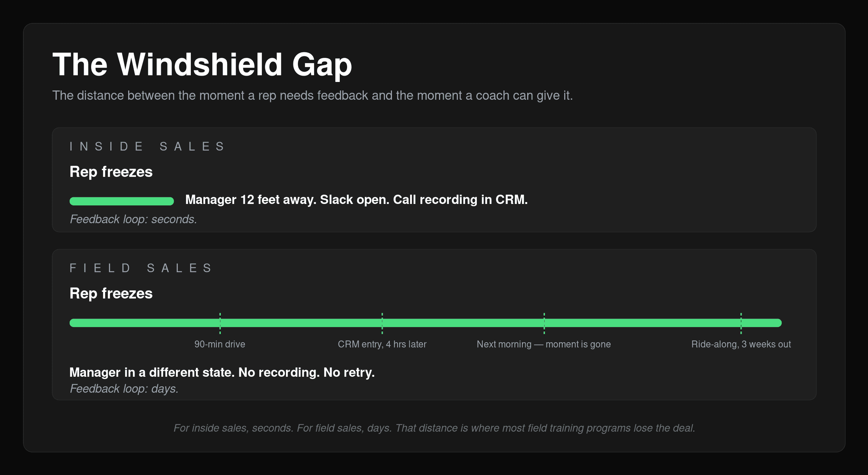Click the Ride-along, 3 weeks out label
This screenshot has height=475, width=868.
point(741,344)
